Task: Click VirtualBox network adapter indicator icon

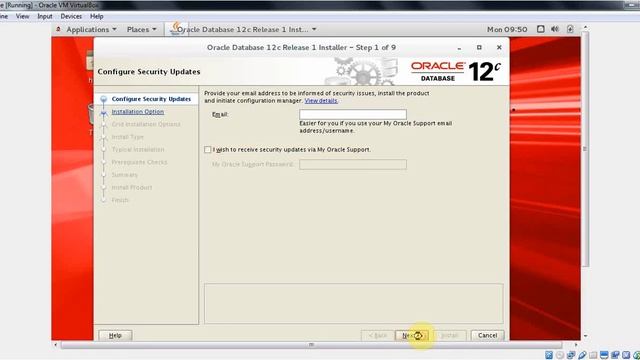Action: [x=571, y=355]
